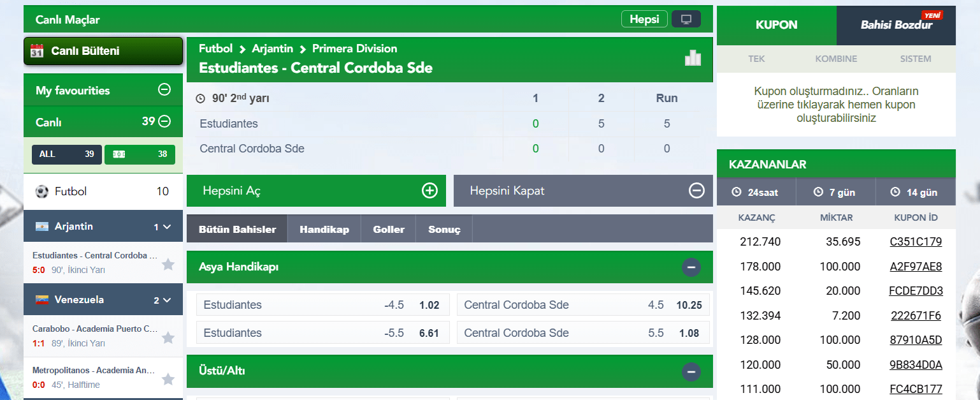This screenshot has width=980, height=400.
Task: Show ALL 39 live events
Action: (x=67, y=154)
